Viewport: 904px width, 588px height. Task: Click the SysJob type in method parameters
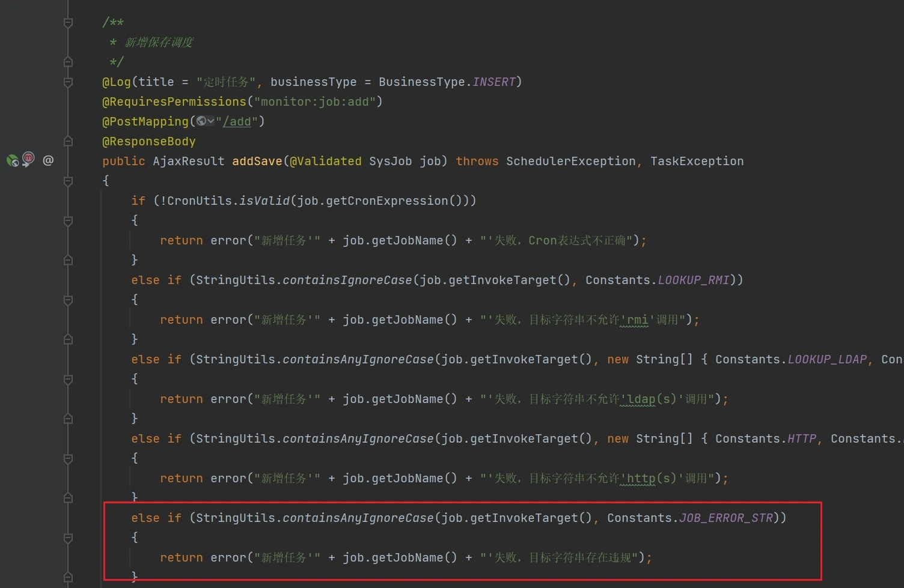[390, 161]
